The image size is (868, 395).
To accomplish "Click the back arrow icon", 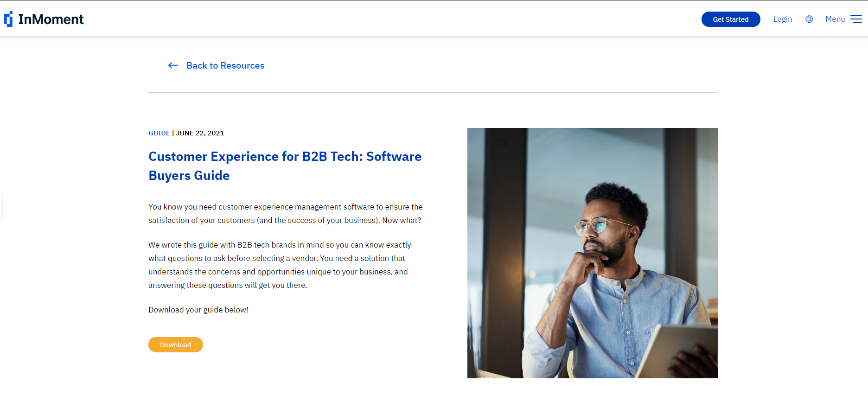I will coord(173,65).
